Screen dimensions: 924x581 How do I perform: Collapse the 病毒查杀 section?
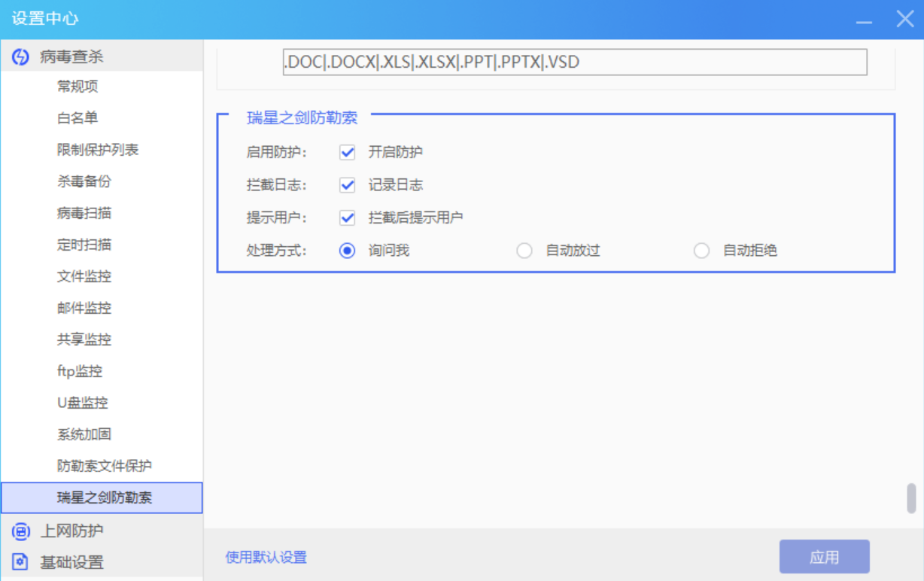71,56
